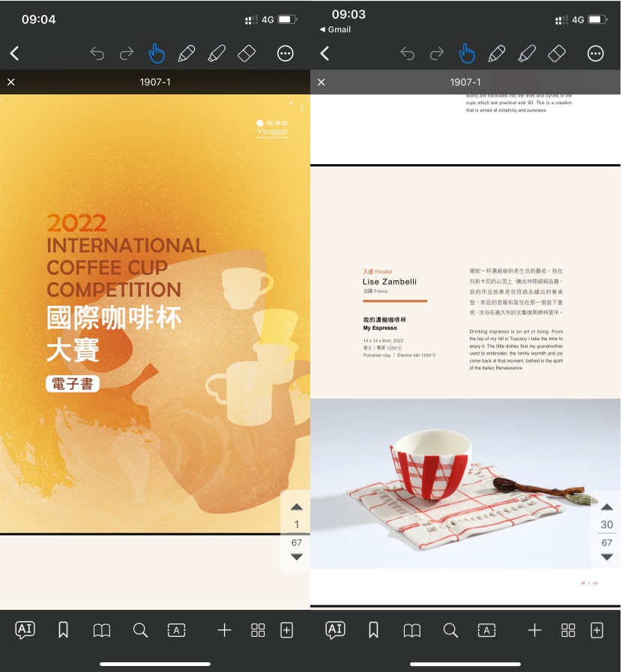
Task: Select the pen tool in left phone
Action: tap(187, 54)
